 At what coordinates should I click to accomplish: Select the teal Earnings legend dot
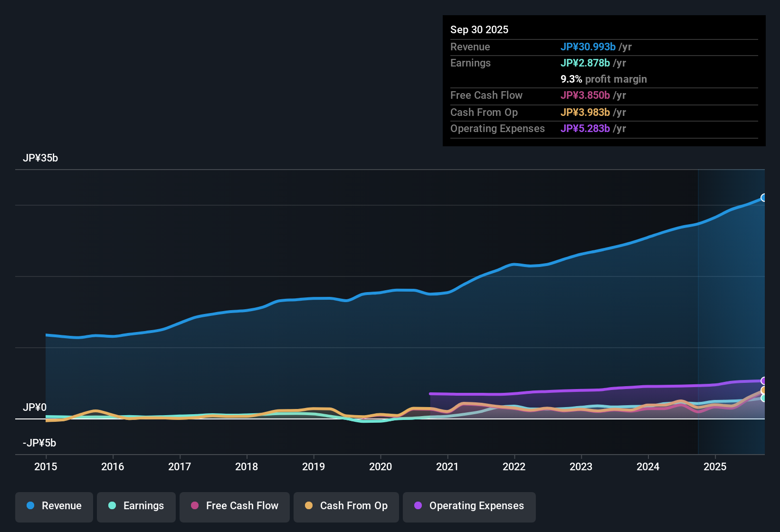(x=112, y=506)
